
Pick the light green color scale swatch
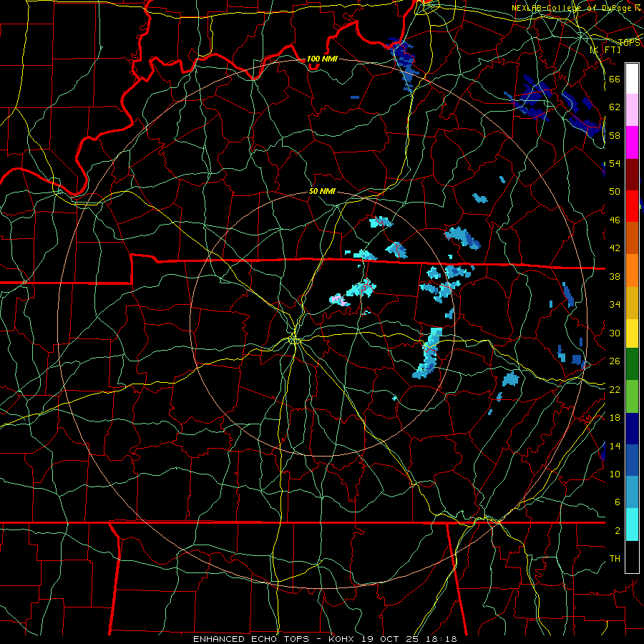point(632,396)
